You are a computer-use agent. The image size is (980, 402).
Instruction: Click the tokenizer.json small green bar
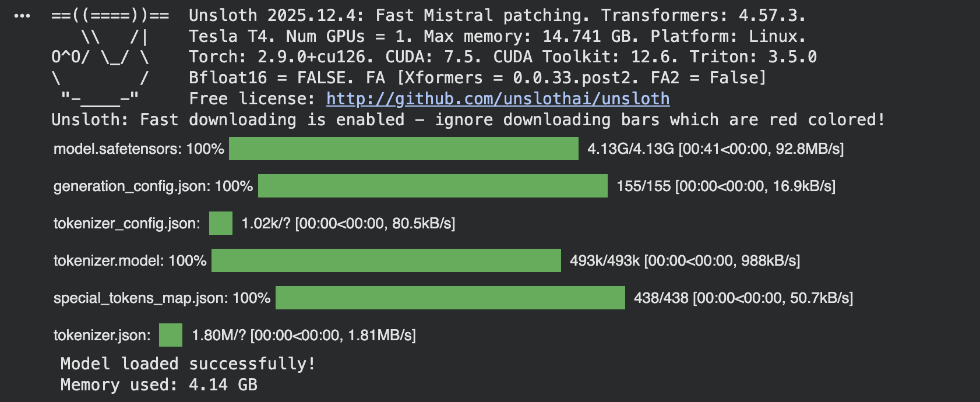tap(170, 335)
